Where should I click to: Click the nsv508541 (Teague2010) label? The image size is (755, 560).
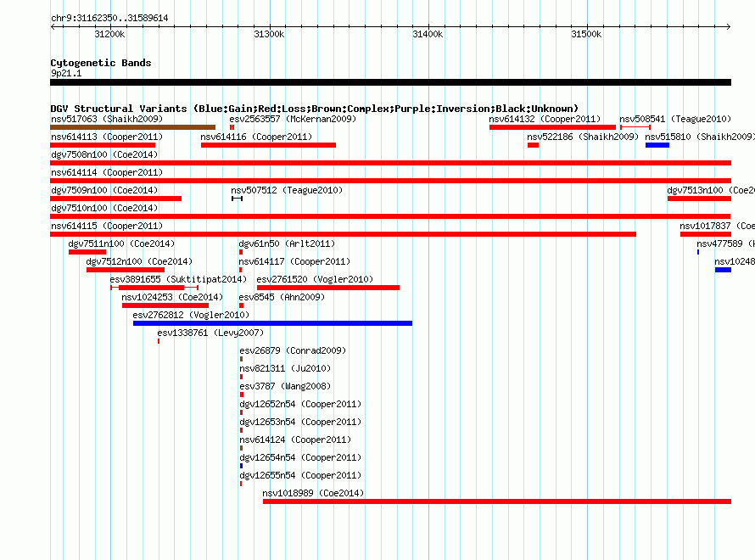[x=675, y=119]
